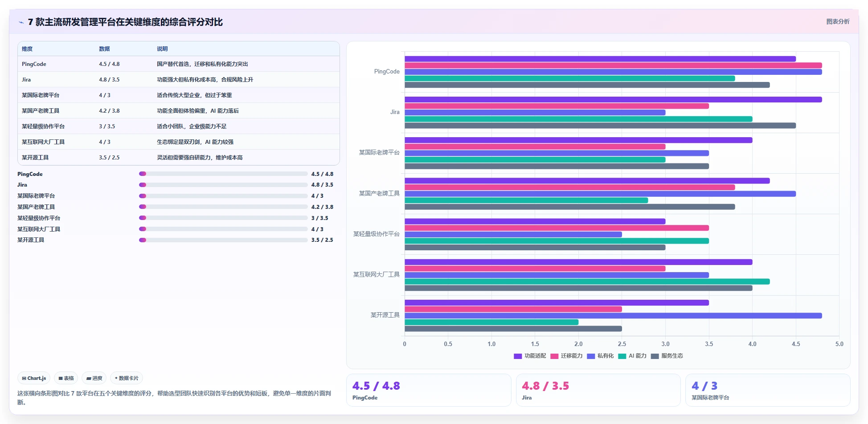
Task: Toggle 功能适配 dataset in chart legend
Action: point(530,356)
